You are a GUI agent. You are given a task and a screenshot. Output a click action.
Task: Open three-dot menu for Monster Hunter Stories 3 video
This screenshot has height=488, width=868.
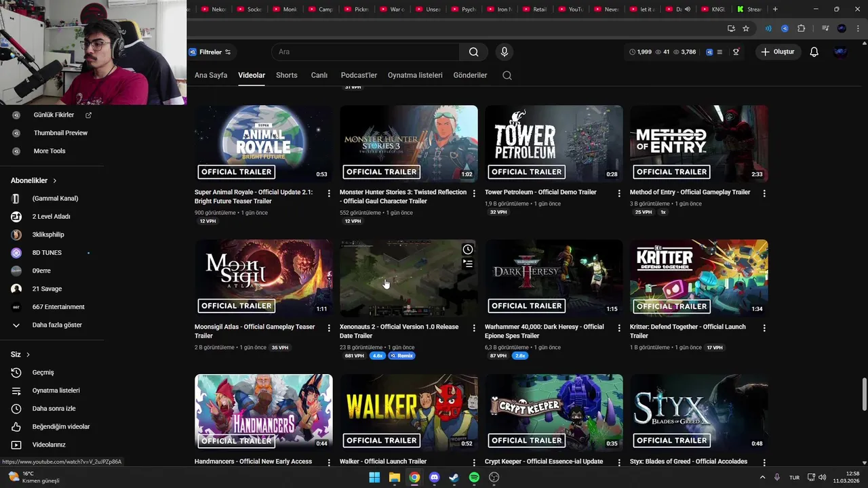[474, 194]
